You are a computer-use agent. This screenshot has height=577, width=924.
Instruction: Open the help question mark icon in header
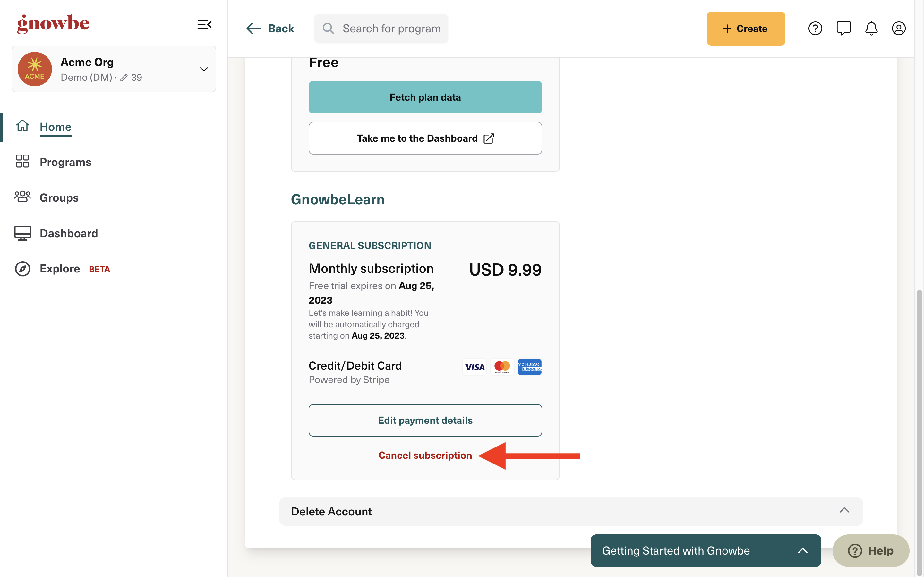coord(815,28)
